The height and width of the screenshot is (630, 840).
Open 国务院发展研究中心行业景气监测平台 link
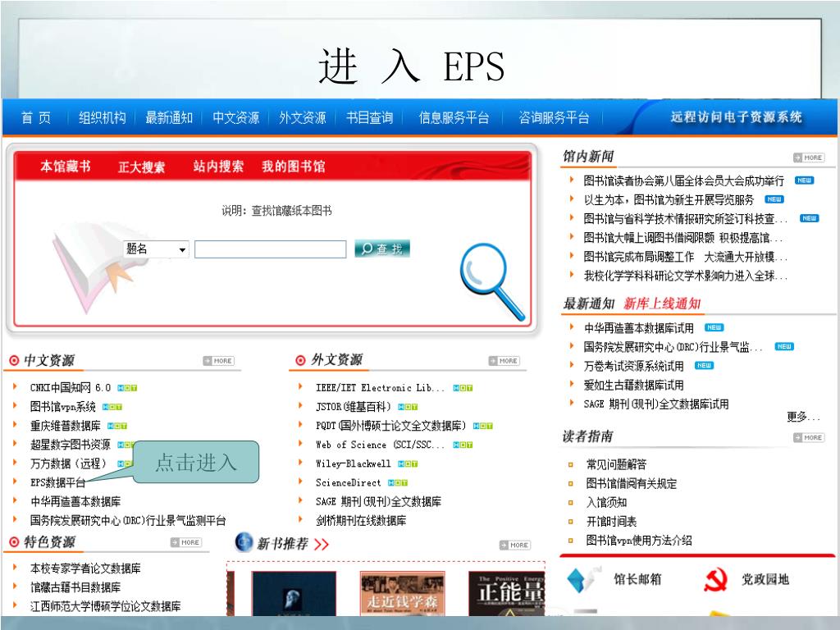[x=128, y=520]
